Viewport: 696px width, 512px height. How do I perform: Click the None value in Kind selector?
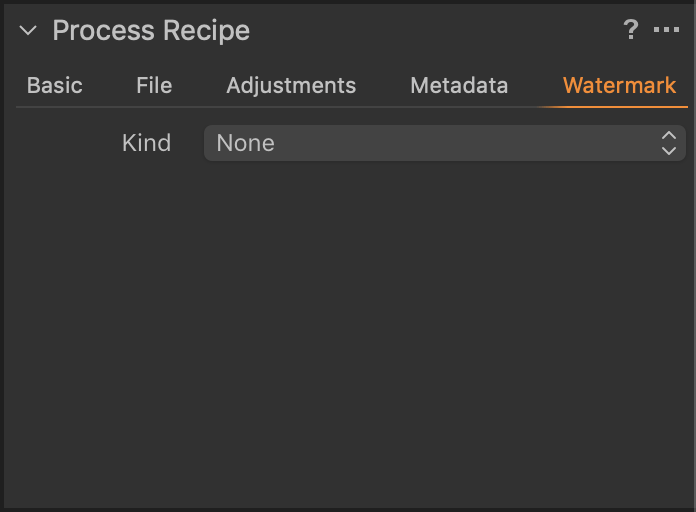coord(246,143)
